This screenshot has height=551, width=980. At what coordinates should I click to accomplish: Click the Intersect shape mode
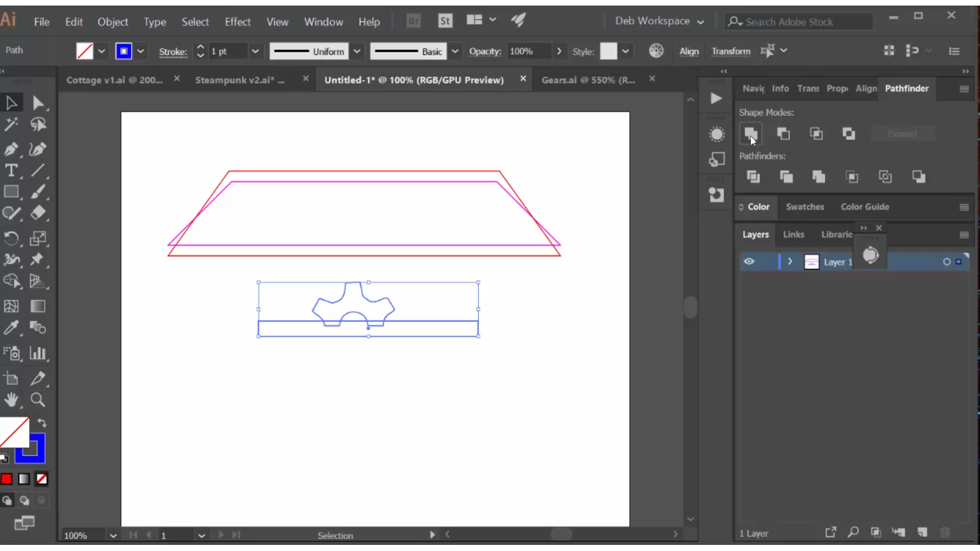[816, 134]
